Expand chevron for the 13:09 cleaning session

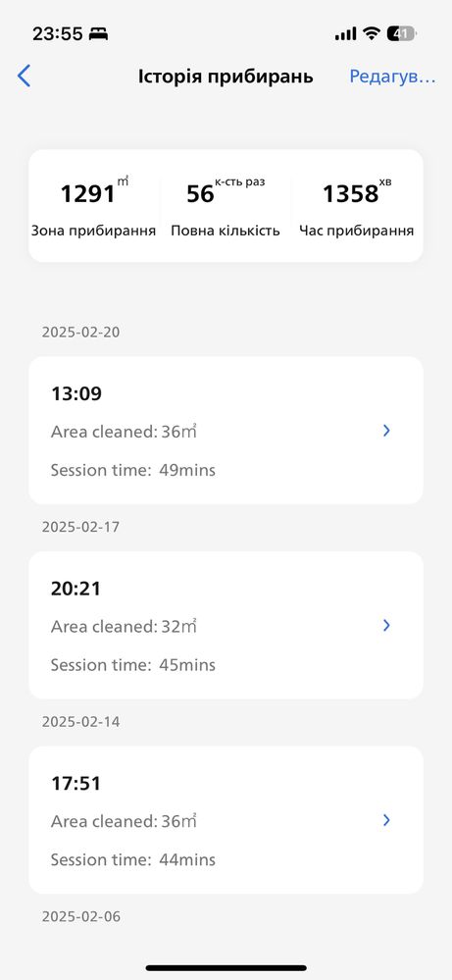coord(386,430)
